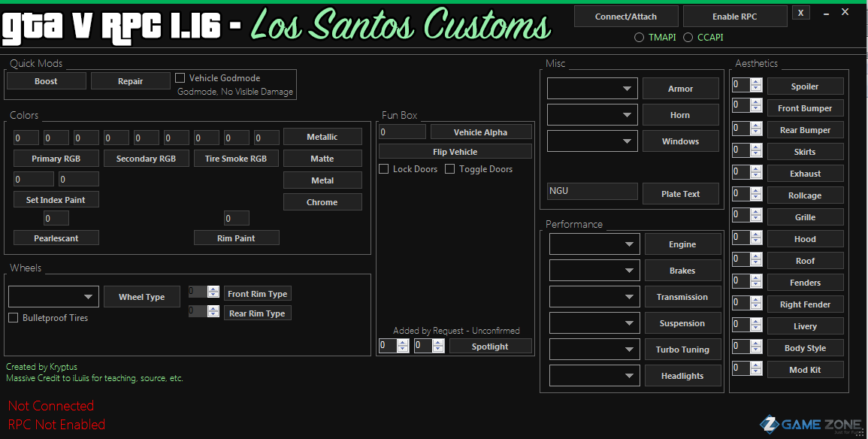Click the Connect/Attach button
Viewport: 868px width, 439px height.
coord(625,17)
